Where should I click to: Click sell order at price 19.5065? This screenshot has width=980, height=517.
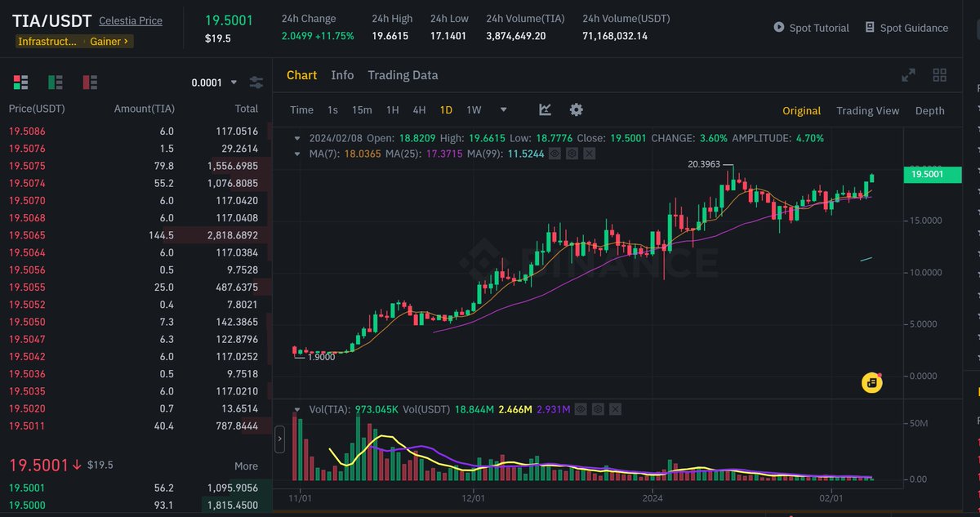pyautogui.click(x=136, y=234)
